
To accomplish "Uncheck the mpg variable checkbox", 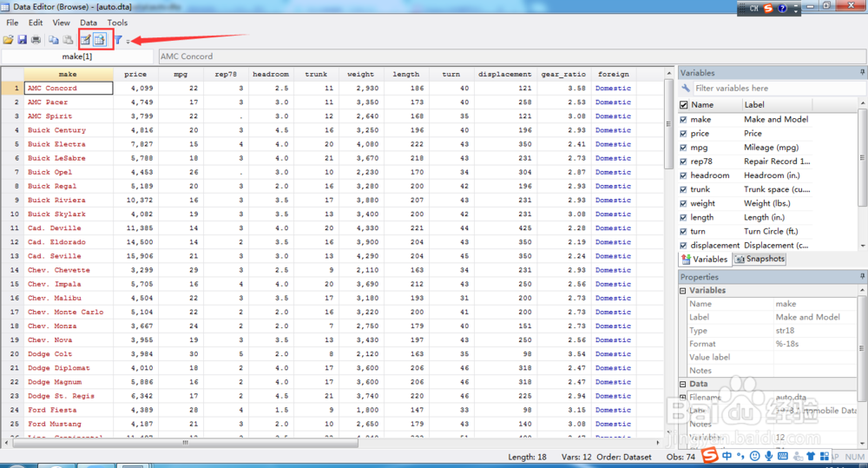I will point(683,148).
